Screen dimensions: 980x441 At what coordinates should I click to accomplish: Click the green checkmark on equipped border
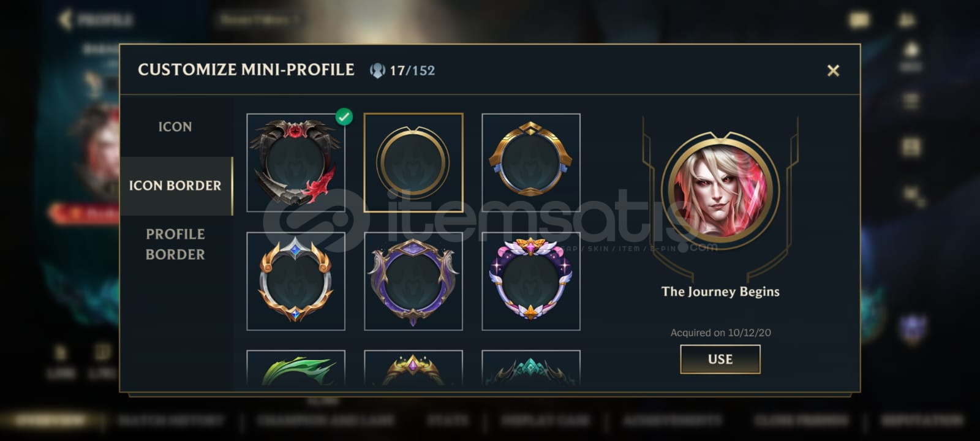pos(344,116)
